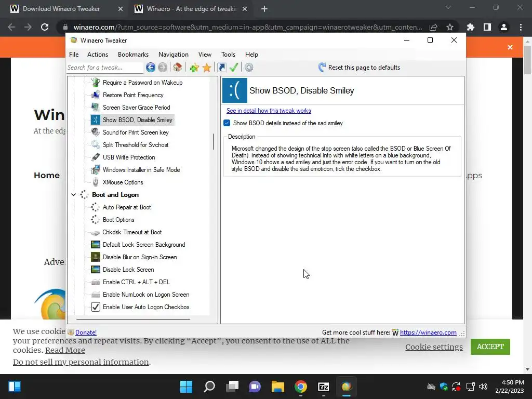This screenshot has height=399, width=532.
Task: Open Cookie settings link on the webpage
Action: pos(434,347)
